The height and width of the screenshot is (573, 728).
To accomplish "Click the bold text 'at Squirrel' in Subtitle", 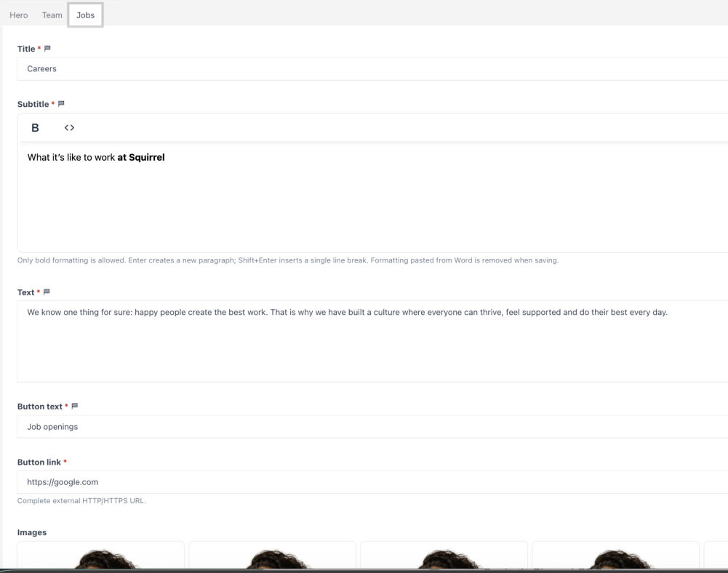I will [x=141, y=157].
